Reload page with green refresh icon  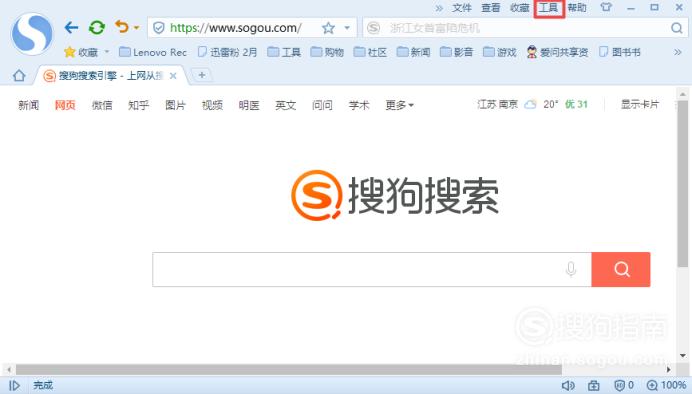(x=97, y=28)
